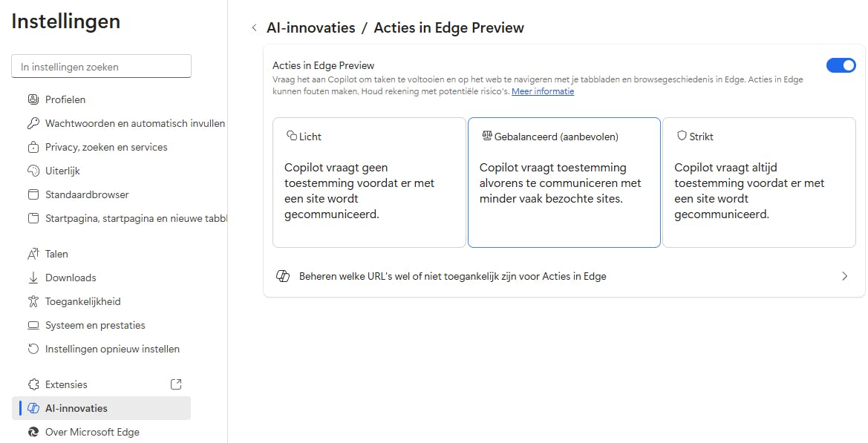
Task: Go back using the breadcrumb chevron
Action: coord(254,28)
